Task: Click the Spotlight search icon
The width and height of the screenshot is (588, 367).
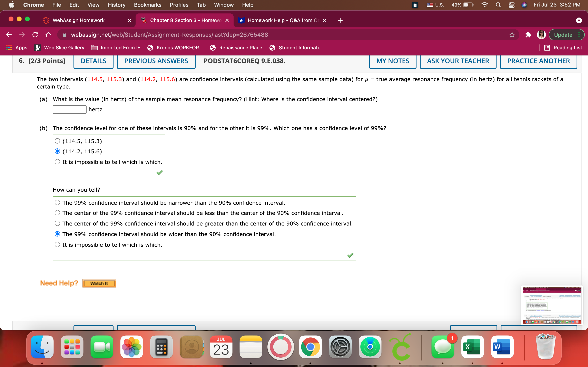Action: (x=498, y=5)
